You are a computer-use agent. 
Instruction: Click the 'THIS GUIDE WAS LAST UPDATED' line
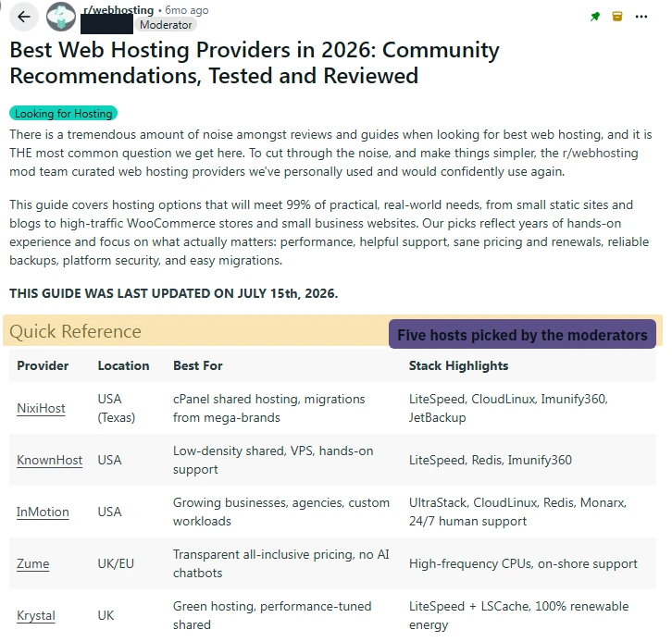coord(174,293)
